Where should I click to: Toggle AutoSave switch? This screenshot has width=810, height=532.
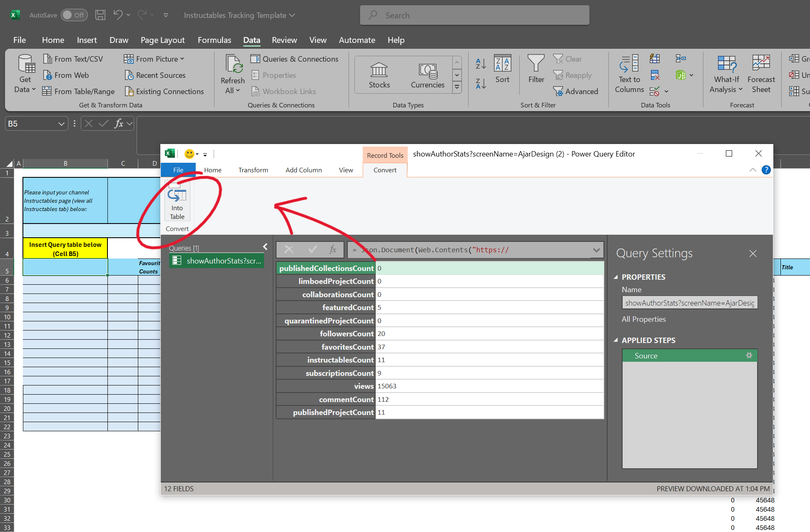(74, 15)
